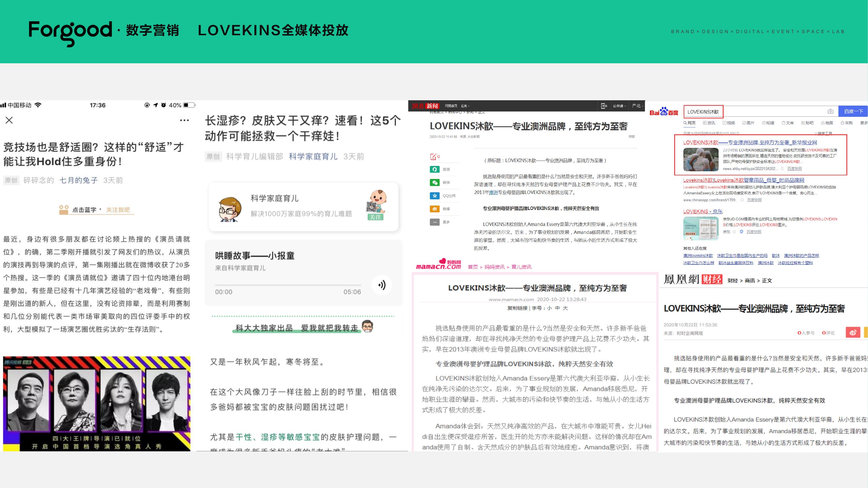Viewport: 868px width, 488px height.
Task: Open the 演员请就位 poster image
Action: 97,403
